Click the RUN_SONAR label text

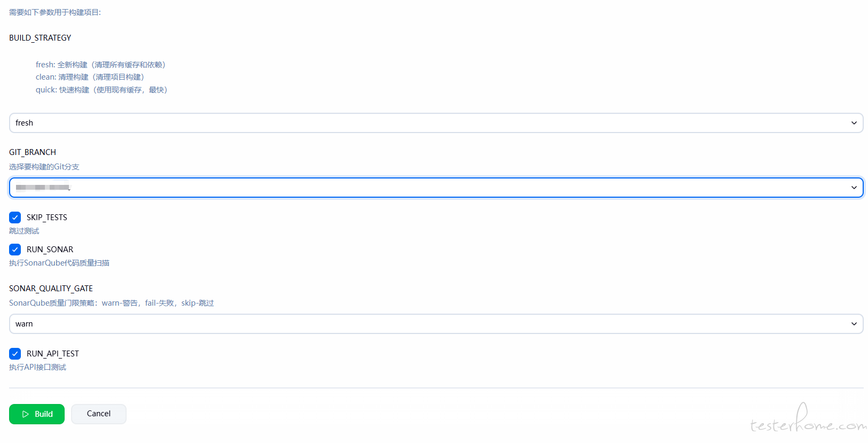click(x=50, y=250)
